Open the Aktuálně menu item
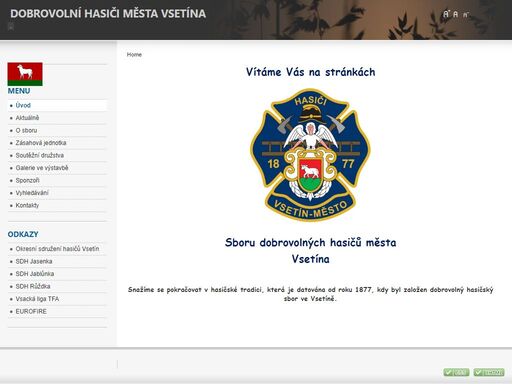This screenshot has width=512, height=384. 27,118
